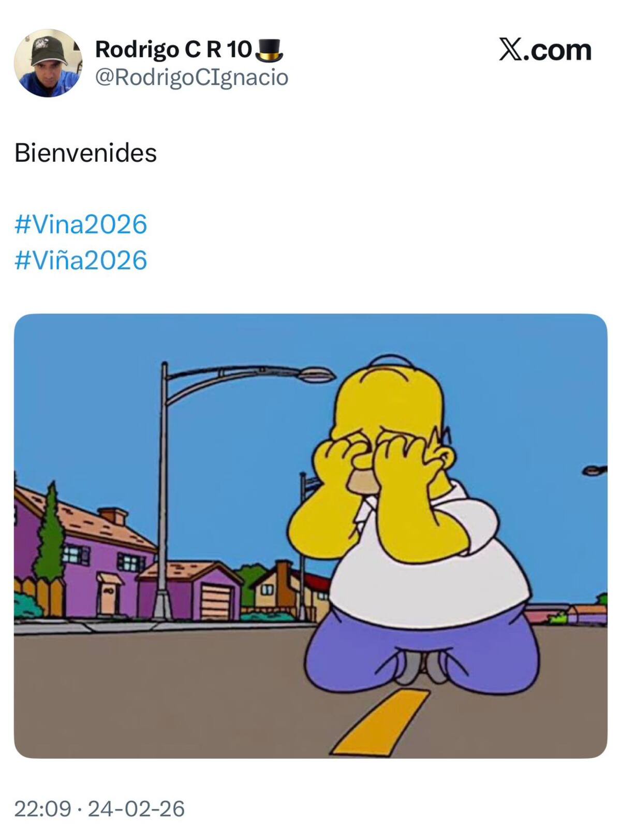This screenshot has width=621, height=840.
Task: Click the 22:09 post time
Action: click(x=42, y=809)
